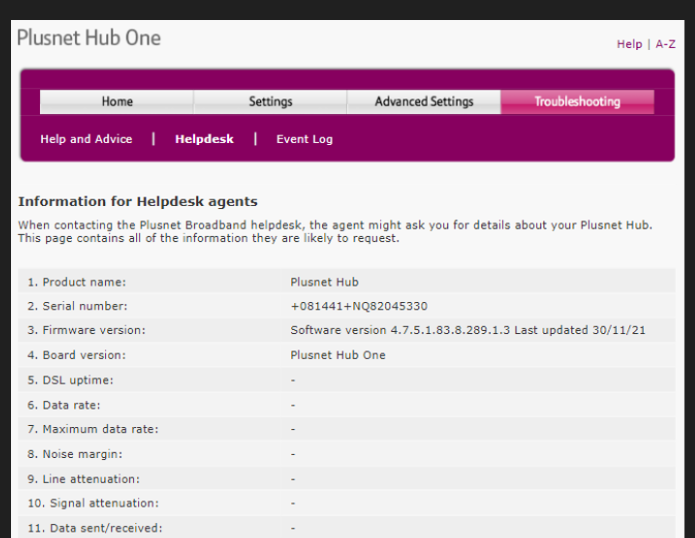
Task: Click the '4. Board version:' label
Action: click(77, 355)
